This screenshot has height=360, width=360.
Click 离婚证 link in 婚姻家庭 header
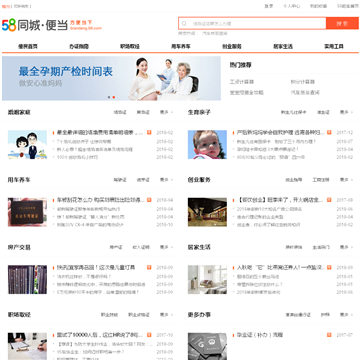tap(143, 112)
